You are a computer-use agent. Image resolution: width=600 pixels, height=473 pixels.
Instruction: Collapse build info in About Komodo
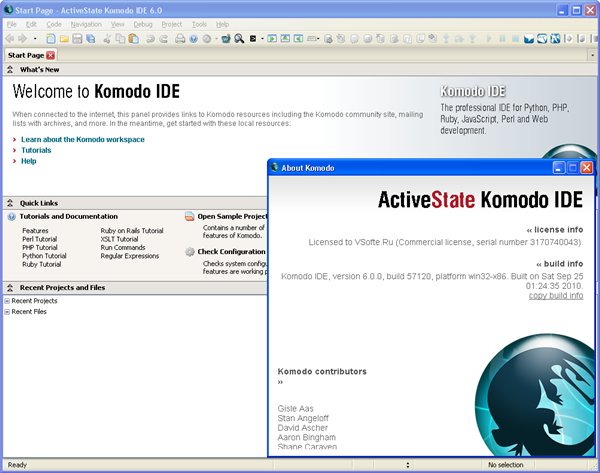pyautogui.click(x=539, y=264)
